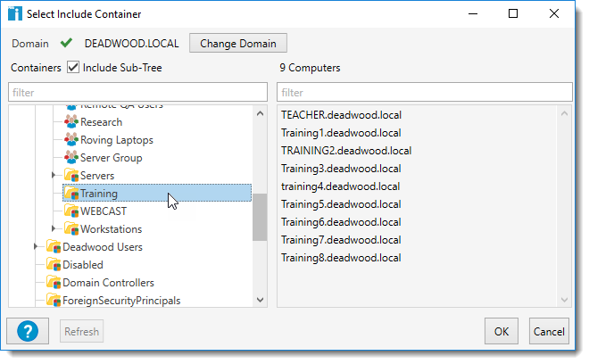Click the containers filter text field

click(137, 92)
